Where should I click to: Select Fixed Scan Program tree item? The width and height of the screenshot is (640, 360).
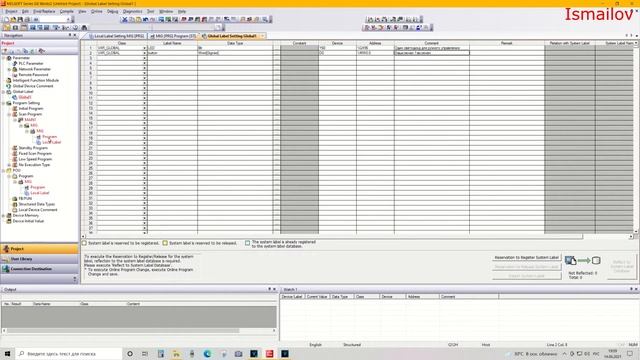[x=35, y=154]
